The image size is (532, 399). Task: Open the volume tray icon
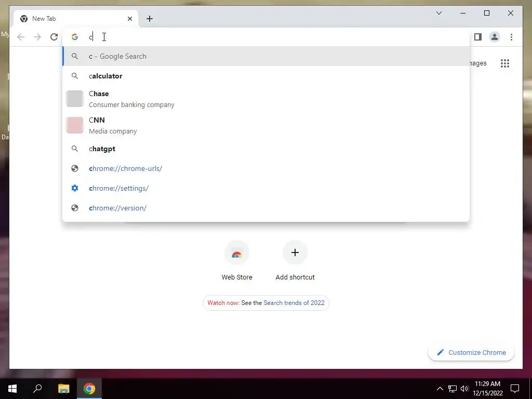(464, 389)
